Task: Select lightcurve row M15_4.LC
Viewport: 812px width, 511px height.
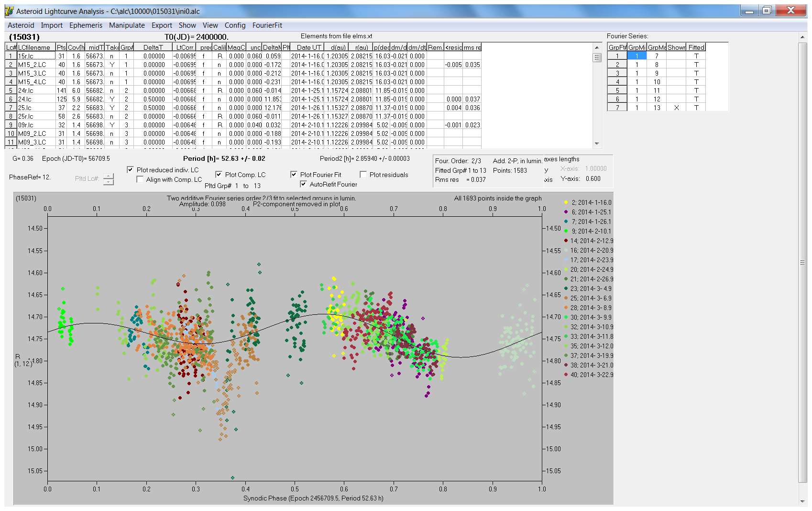Action: click(x=243, y=82)
